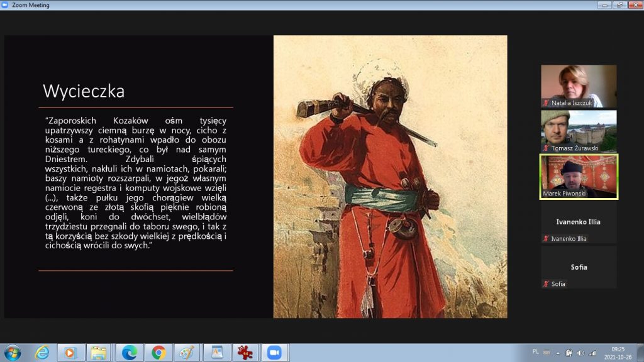The width and height of the screenshot is (644, 362).
Task: Open the red puzzle-piece app in taskbar
Action: [x=244, y=353]
